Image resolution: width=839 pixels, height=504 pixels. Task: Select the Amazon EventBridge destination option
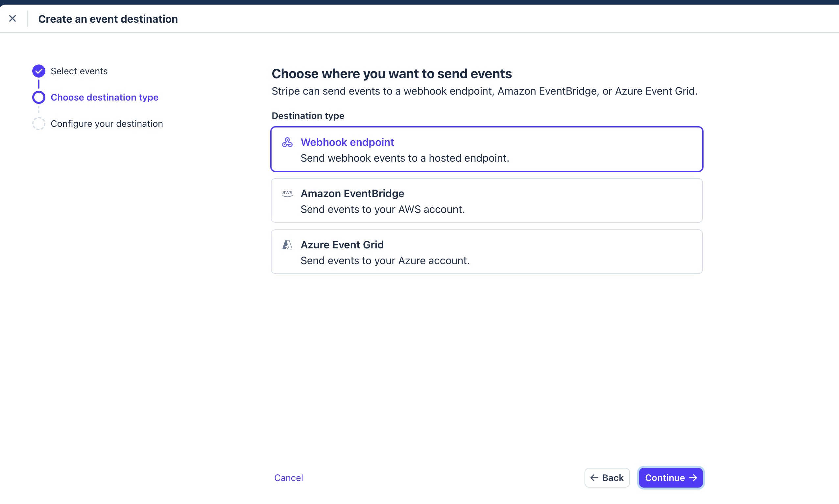pos(487,201)
